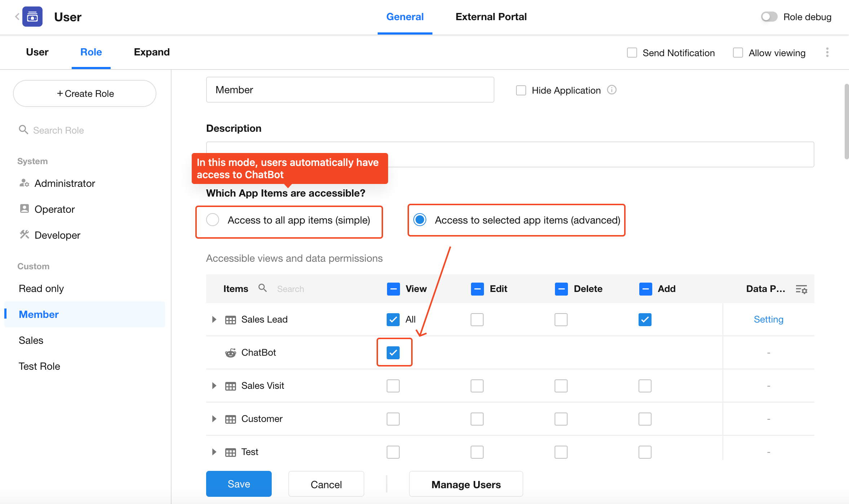849x504 pixels.
Task: Click the blue User app icon
Action: coord(32,17)
